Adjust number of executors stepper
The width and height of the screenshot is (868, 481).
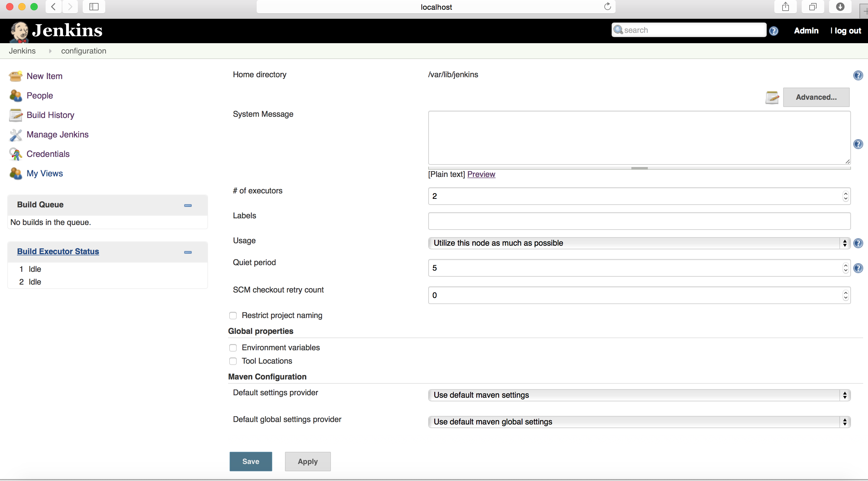pos(845,196)
